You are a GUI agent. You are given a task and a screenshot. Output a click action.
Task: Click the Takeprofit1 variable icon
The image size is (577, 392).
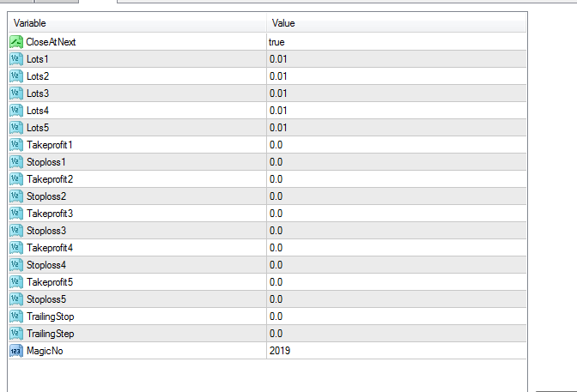click(16, 145)
